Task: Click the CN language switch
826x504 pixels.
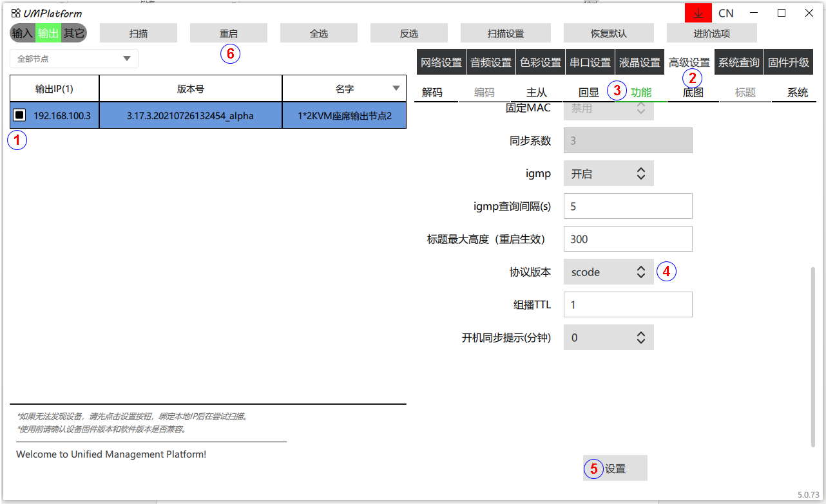Action: [725, 13]
